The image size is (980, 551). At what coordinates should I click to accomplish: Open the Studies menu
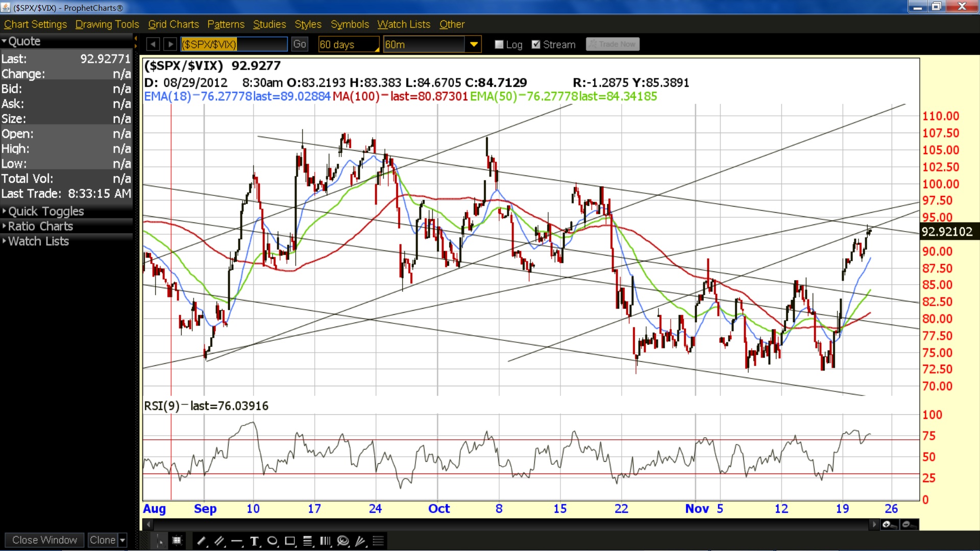tap(269, 24)
